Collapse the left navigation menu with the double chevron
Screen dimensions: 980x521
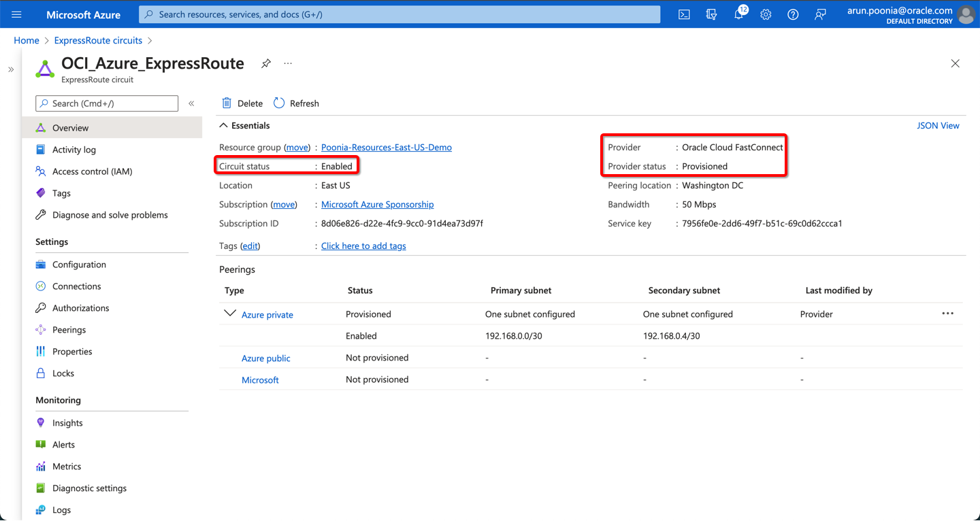[191, 103]
